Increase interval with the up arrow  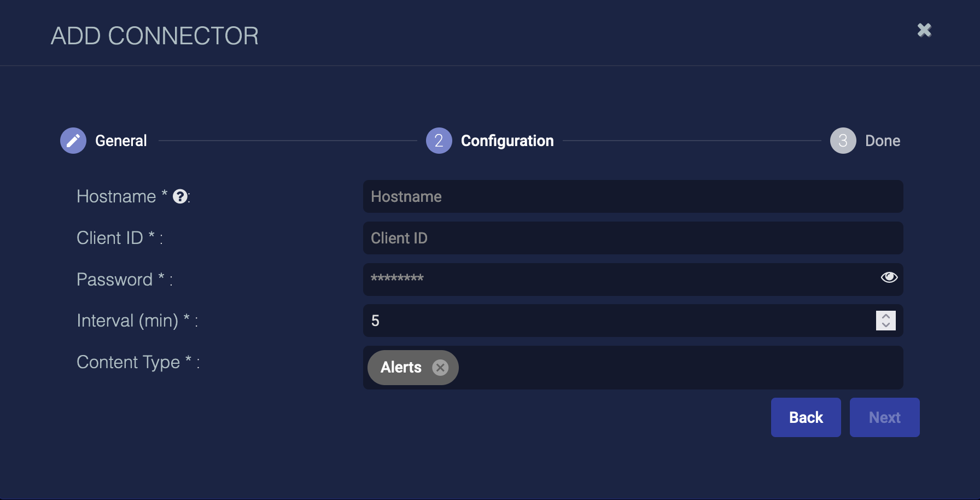click(x=886, y=316)
